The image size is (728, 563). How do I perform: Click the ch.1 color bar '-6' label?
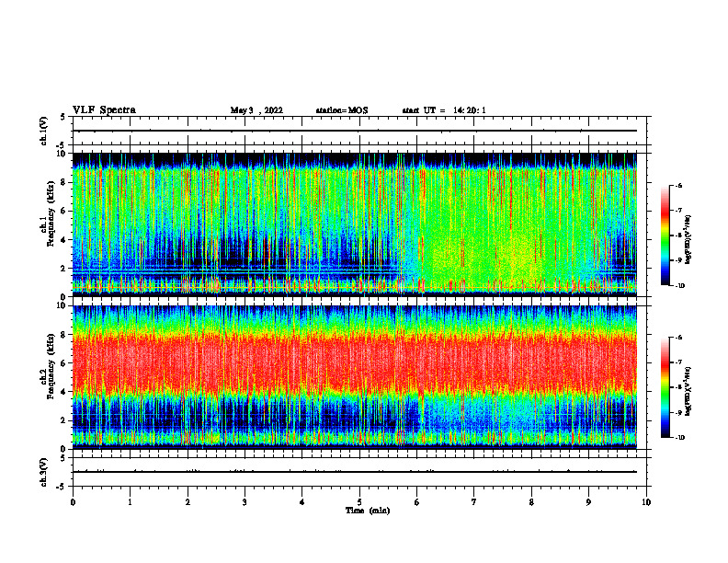678,185
